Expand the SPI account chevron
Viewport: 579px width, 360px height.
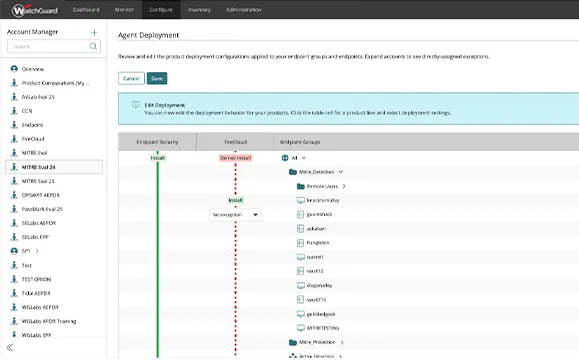tap(37, 251)
